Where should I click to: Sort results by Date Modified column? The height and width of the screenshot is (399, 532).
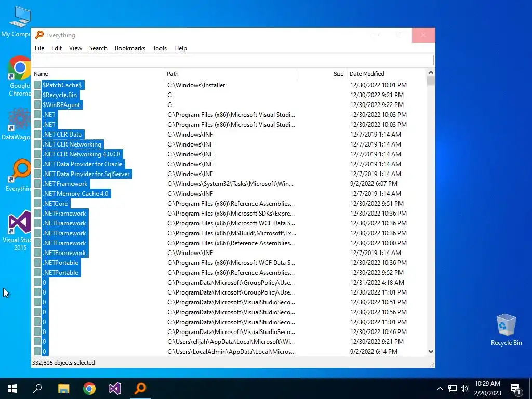click(386, 74)
